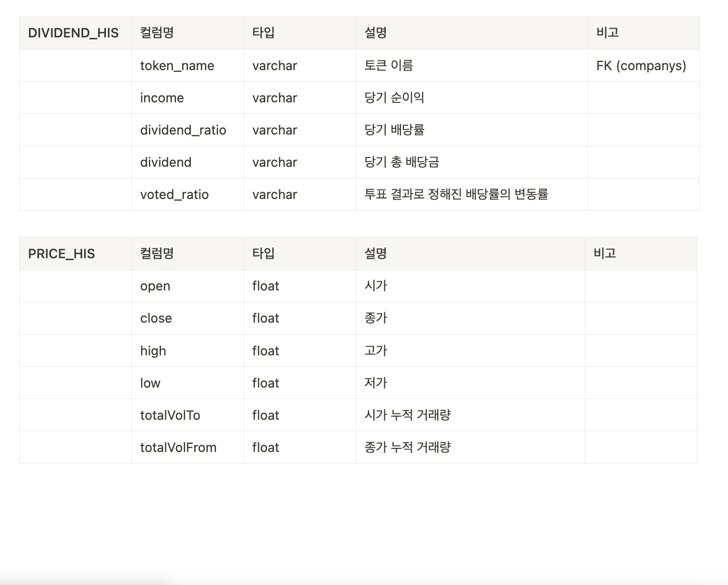
Task: Select the income column name cell
Action: [187, 98]
